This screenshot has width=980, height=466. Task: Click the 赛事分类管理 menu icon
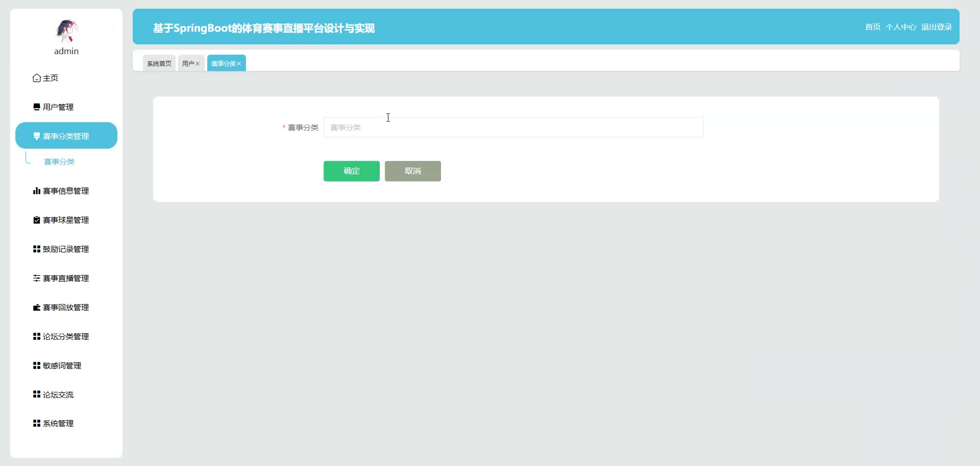tap(37, 136)
